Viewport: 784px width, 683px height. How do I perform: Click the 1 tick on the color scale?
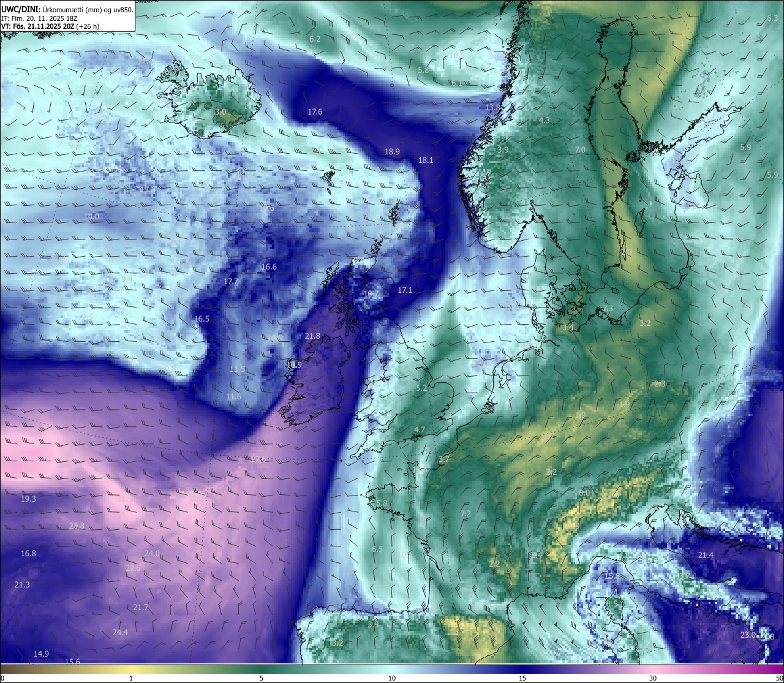(131, 678)
